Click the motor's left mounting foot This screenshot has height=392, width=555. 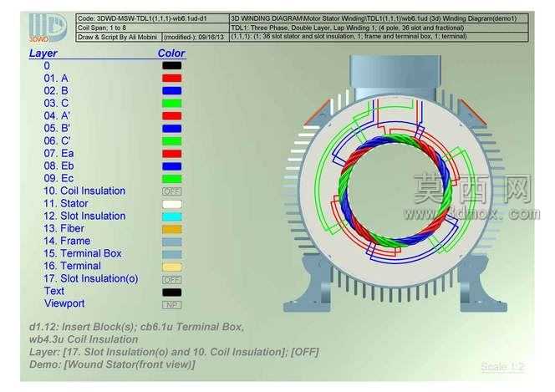(x=308, y=283)
